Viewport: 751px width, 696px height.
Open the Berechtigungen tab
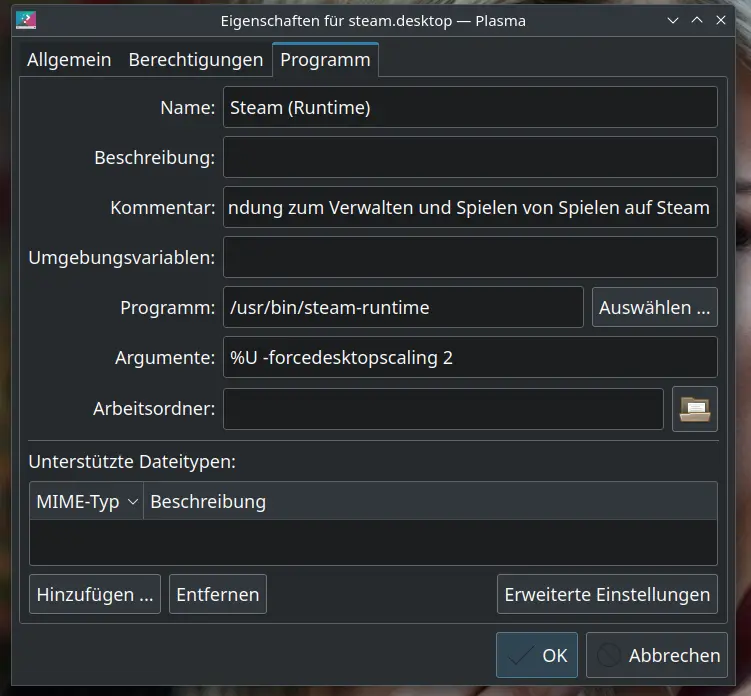coord(195,60)
